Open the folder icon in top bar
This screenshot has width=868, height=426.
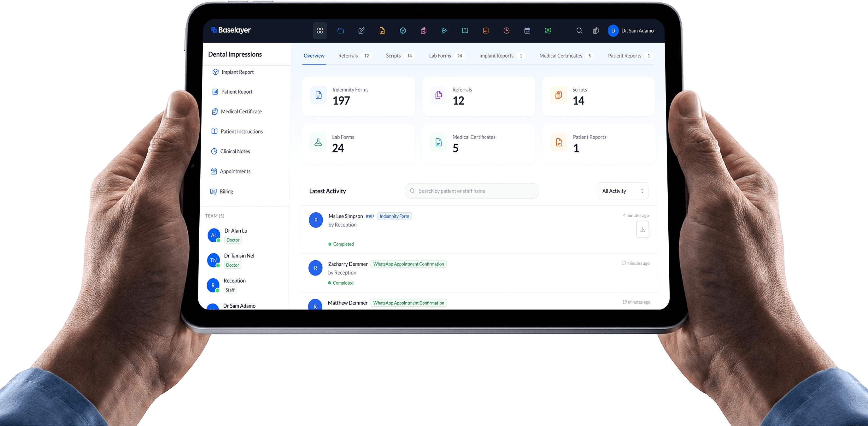click(341, 31)
